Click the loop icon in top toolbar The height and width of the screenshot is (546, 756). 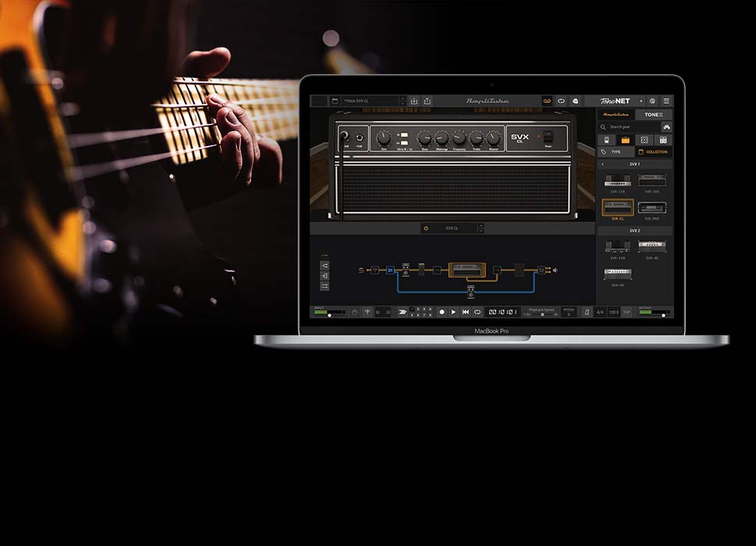[561, 101]
